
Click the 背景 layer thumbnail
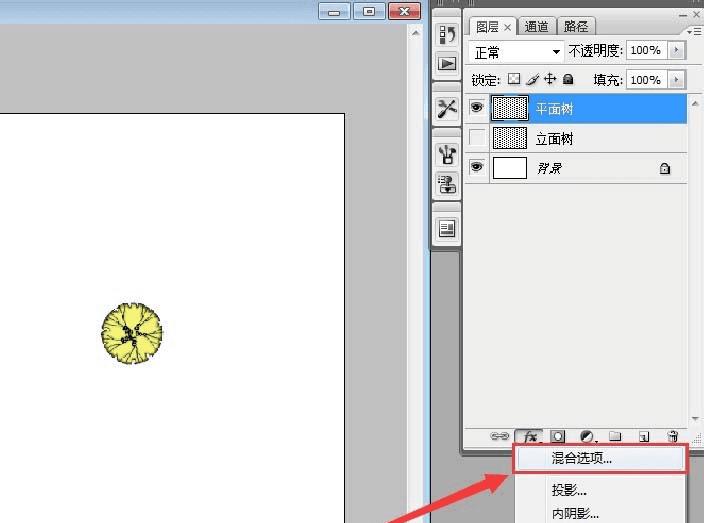pos(510,168)
